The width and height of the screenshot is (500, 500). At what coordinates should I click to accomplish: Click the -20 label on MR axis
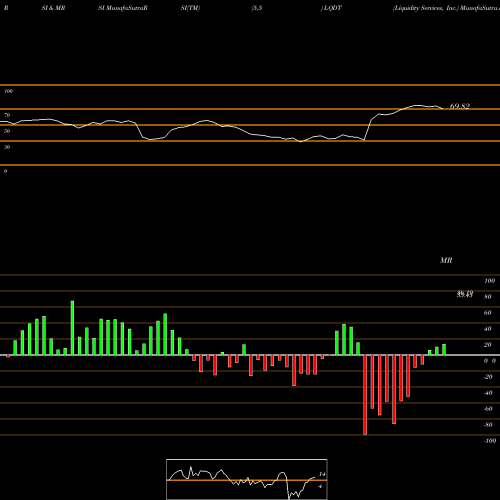point(488,377)
